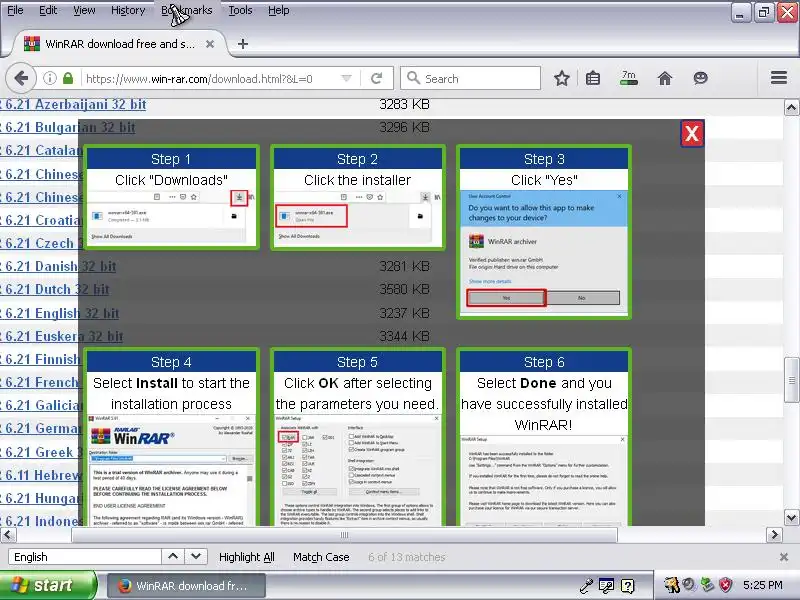The width and height of the screenshot is (800, 600).
Task: Open the 7m download progress icon
Action: tap(629, 78)
